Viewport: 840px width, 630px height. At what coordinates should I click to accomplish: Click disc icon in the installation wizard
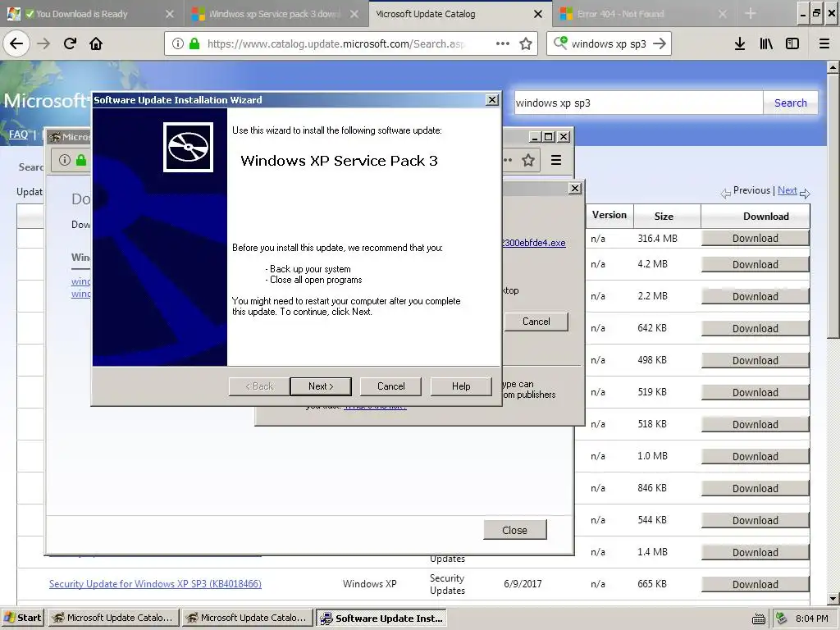tap(188, 148)
